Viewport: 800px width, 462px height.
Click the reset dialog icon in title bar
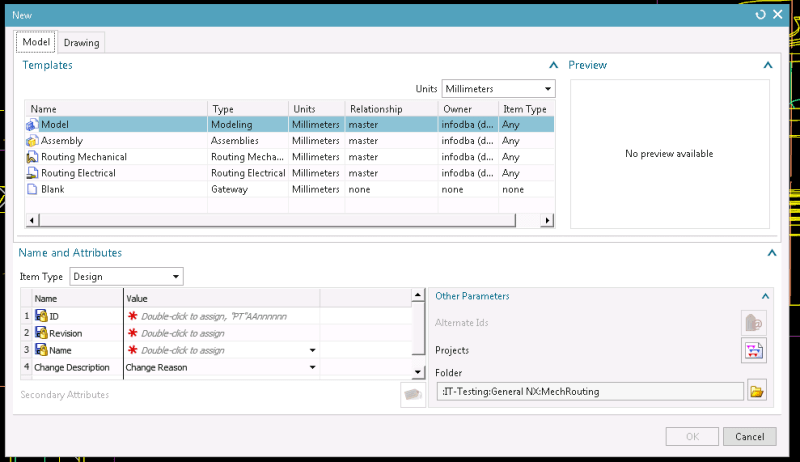[760, 15]
